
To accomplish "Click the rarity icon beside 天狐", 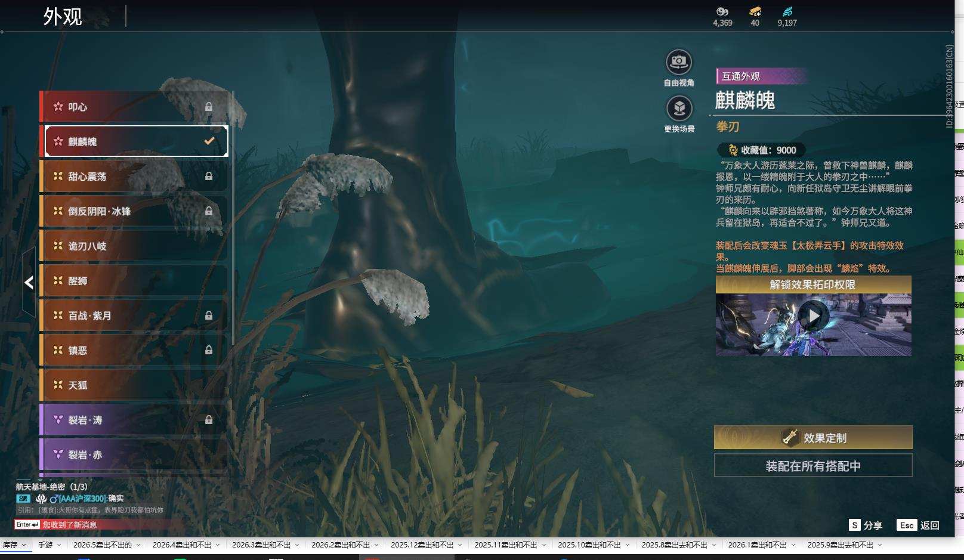I will [58, 385].
